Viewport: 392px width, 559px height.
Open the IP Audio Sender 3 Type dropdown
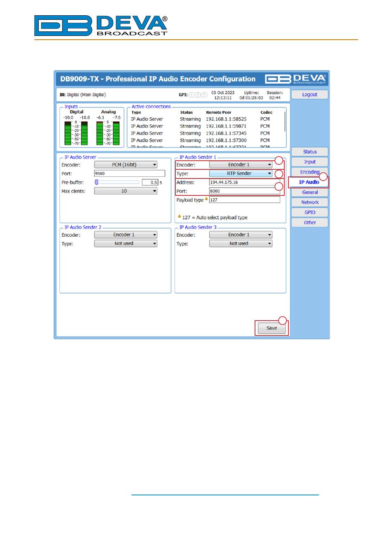click(241, 243)
